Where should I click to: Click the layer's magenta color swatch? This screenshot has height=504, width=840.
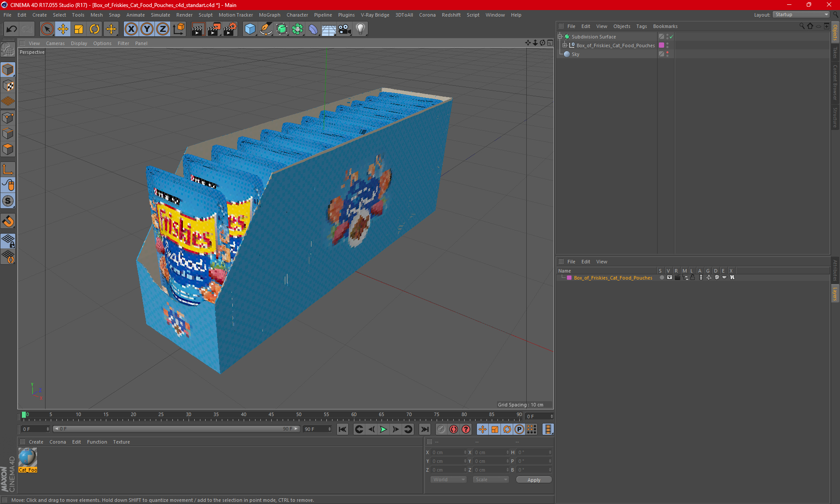click(569, 278)
